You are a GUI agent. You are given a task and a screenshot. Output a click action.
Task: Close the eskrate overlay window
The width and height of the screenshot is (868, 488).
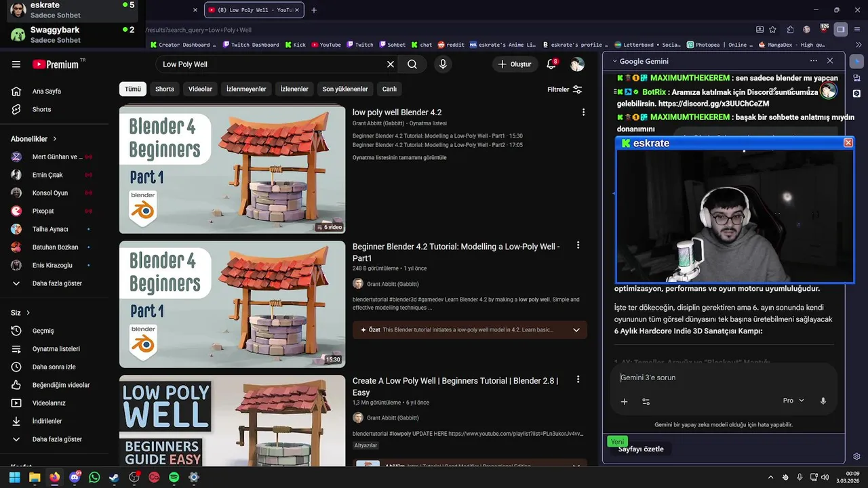848,143
